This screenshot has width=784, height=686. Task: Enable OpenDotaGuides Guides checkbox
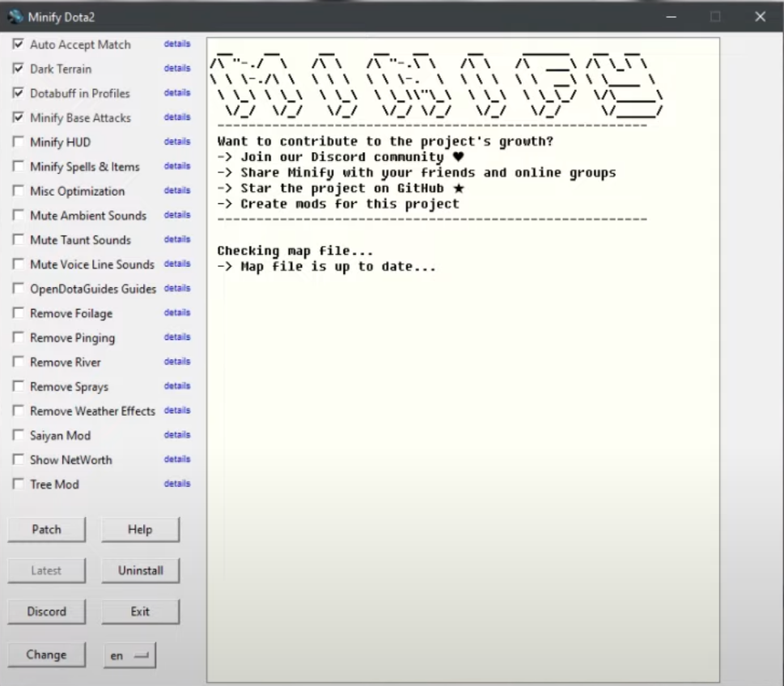tap(18, 289)
